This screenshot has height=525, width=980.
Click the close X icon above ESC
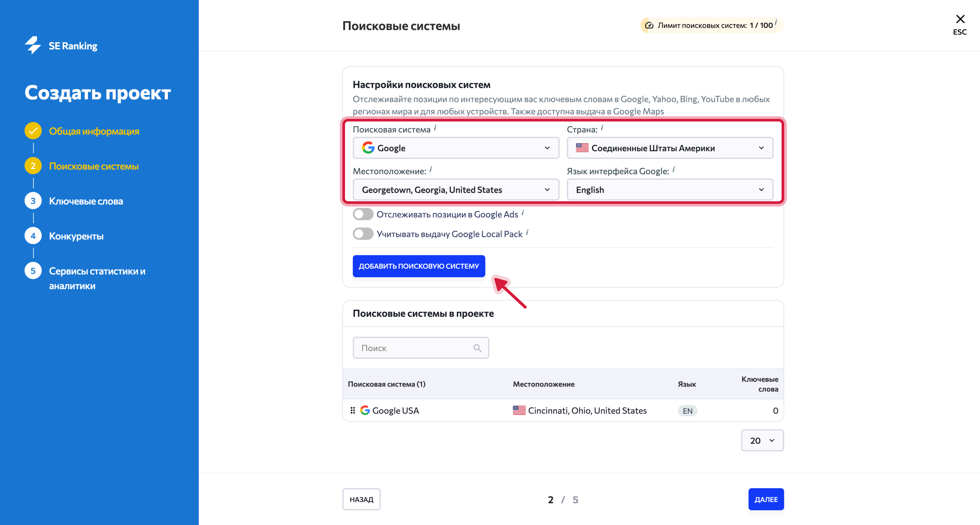click(x=960, y=19)
